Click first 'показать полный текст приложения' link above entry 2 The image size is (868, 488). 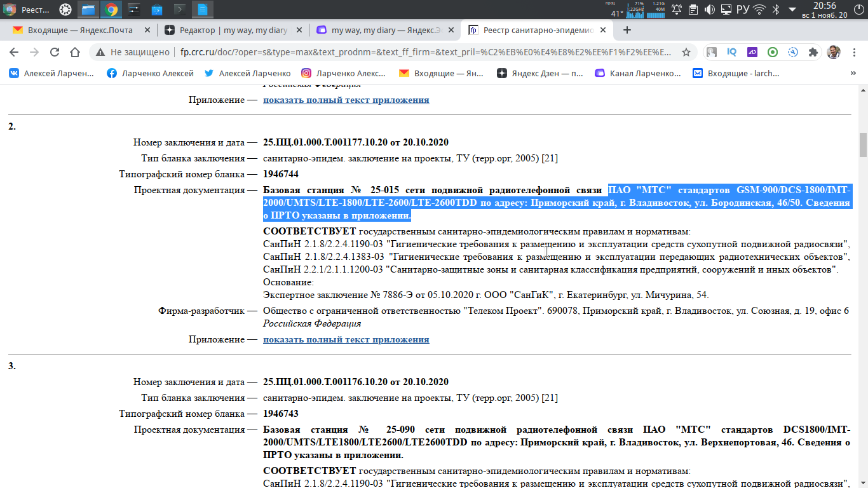(346, 100)
